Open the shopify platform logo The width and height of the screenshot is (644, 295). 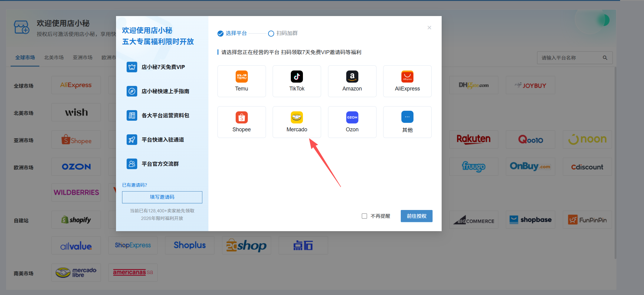76,220
